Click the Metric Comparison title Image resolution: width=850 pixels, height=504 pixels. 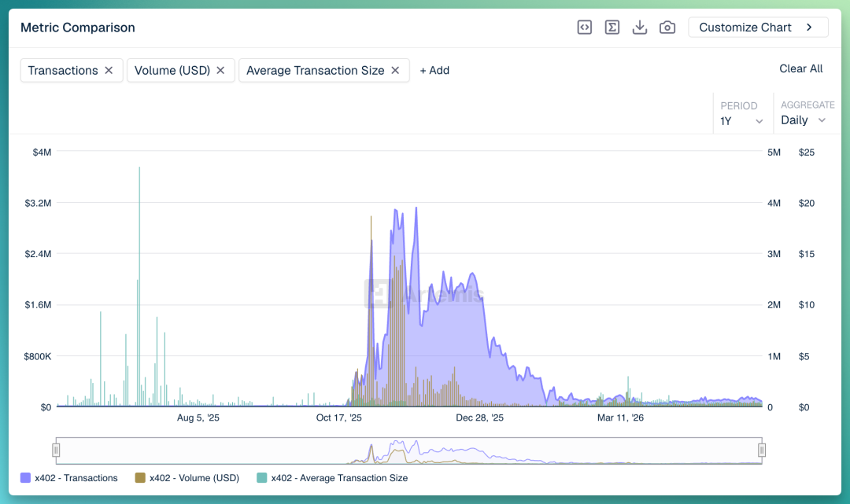pos(77,28)
